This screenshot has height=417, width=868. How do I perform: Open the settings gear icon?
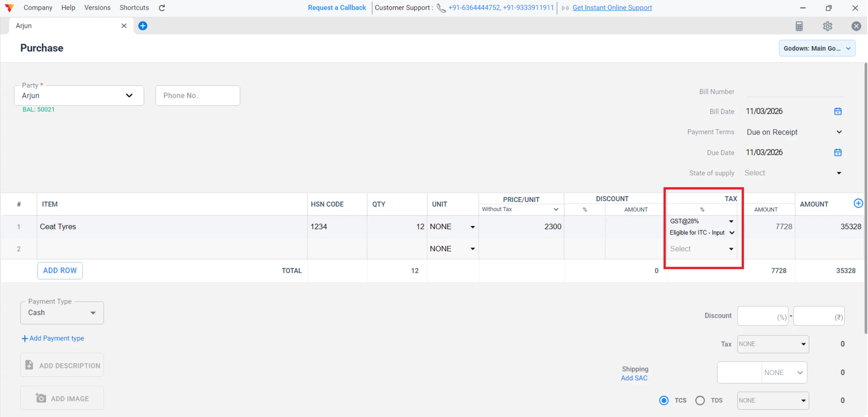[x=828, y=26]
